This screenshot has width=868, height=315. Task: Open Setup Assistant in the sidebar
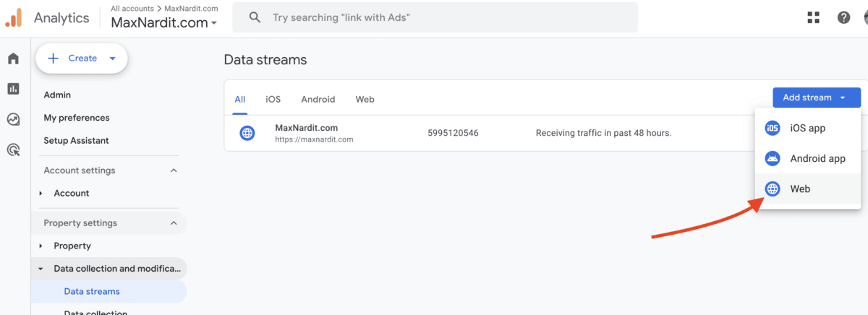click(76, 141)
